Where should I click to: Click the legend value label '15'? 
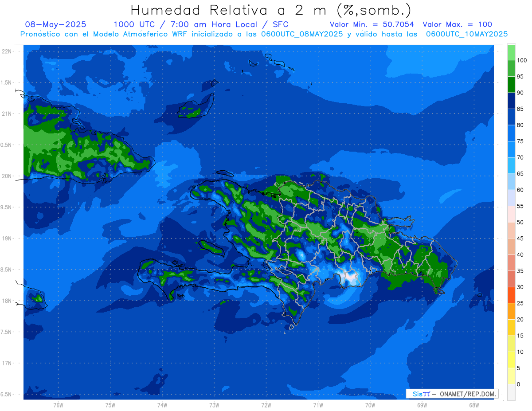pos(520,336)
